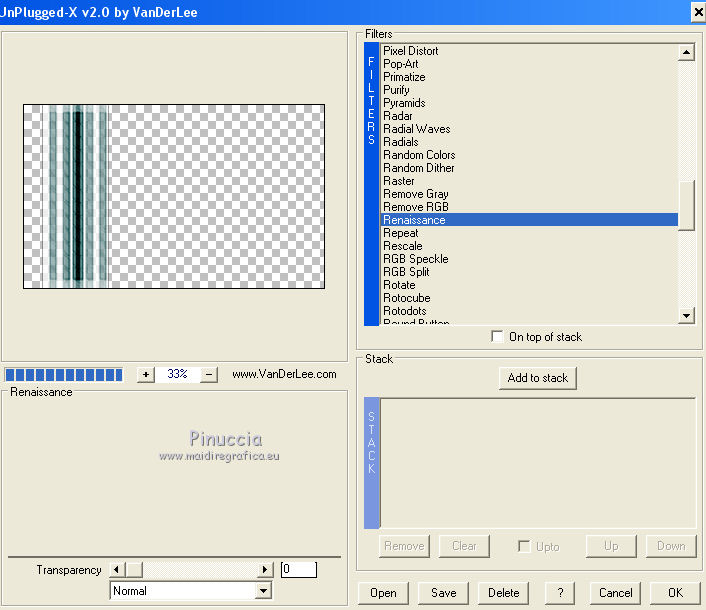Move stack item Down
706x610 pixels.
[x=671, y=546]
